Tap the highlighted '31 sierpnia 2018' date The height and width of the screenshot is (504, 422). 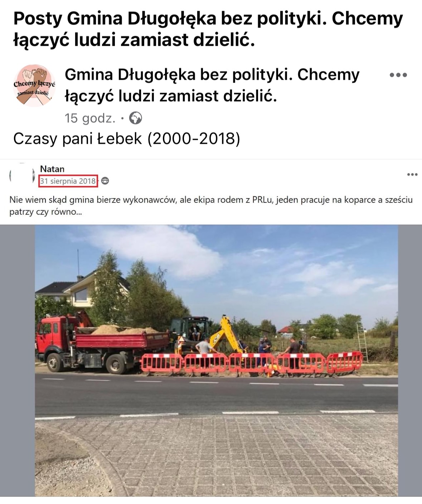click(68, 181)
